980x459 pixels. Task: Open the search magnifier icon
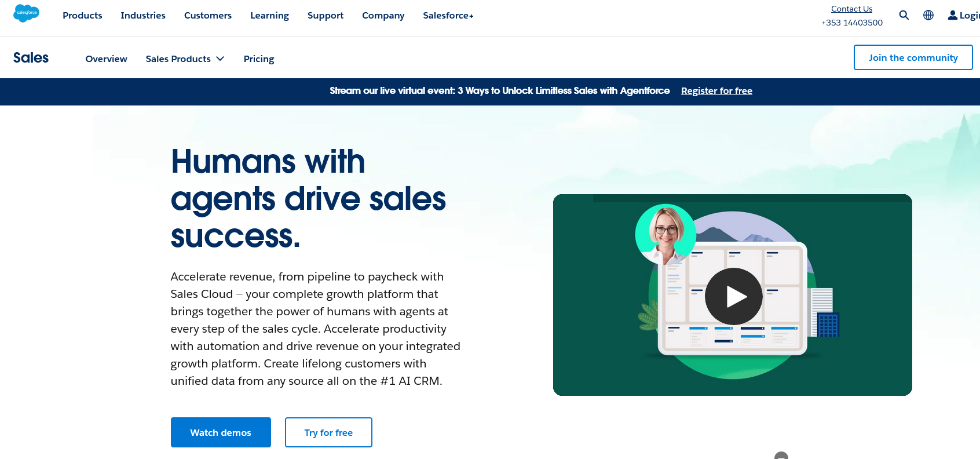904,15
